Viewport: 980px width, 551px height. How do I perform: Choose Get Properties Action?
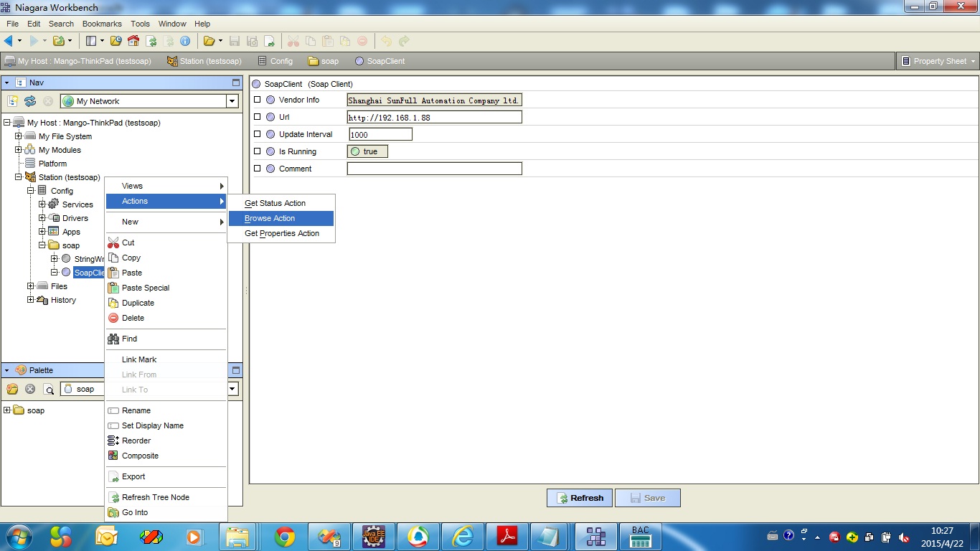coord(281,233)
